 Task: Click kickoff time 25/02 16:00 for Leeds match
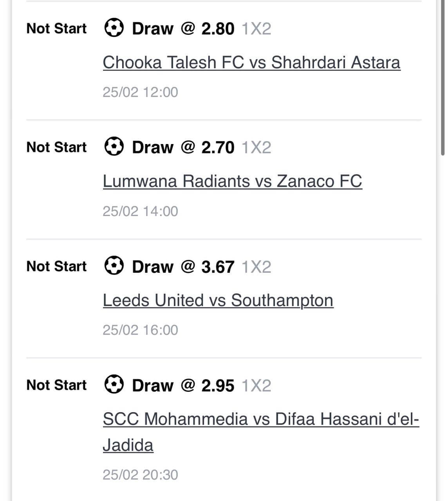140,330
